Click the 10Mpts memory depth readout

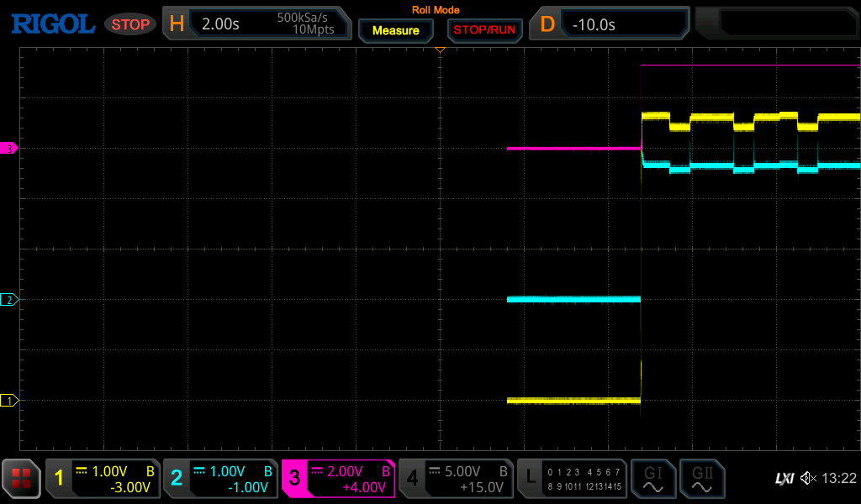click(313, 29)
